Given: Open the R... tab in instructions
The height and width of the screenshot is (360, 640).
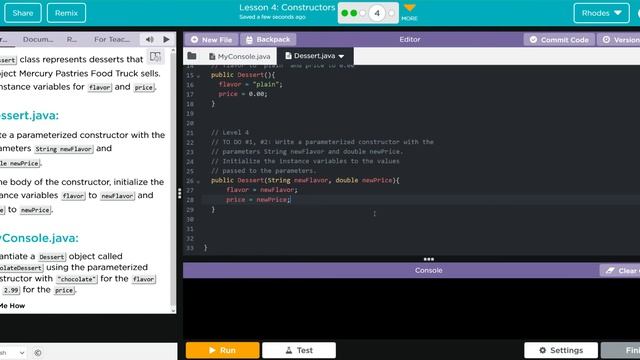Looking at the screenshot, I should tap(71, 40).
